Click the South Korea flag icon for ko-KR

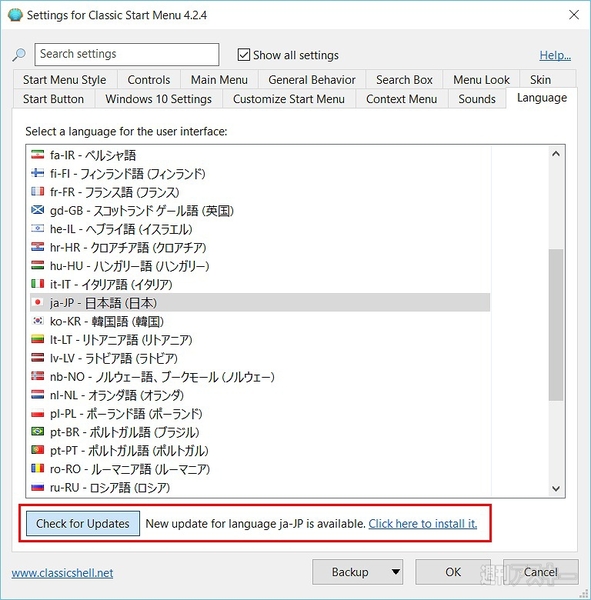[x=38, y=321]
